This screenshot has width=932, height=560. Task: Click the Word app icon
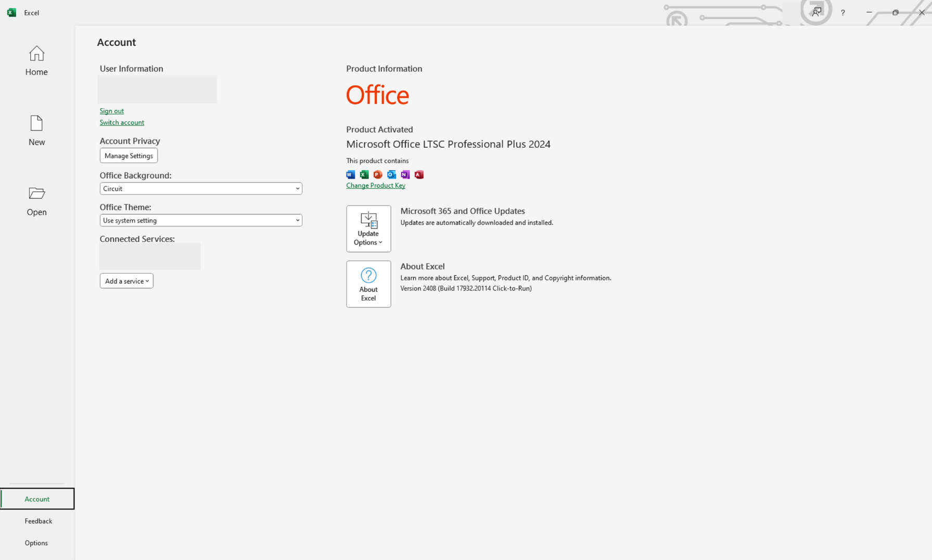[x=351, y=175]
